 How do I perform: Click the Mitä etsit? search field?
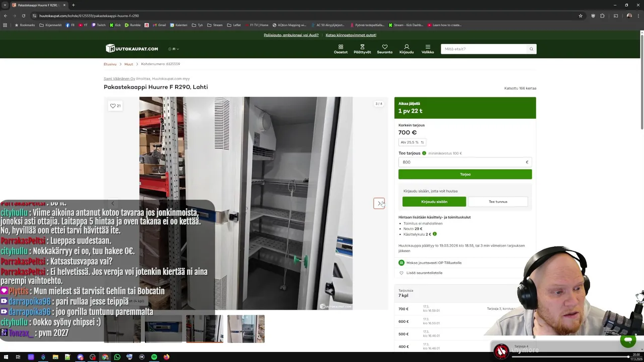pos(484,49)
